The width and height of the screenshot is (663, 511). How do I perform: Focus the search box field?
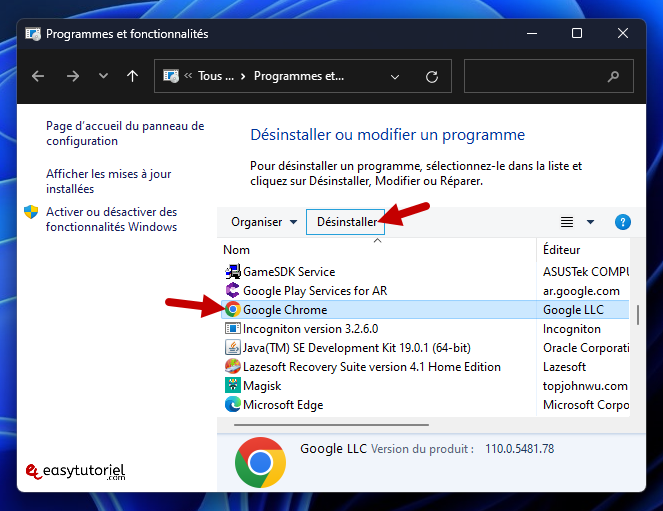click(548, 76)
